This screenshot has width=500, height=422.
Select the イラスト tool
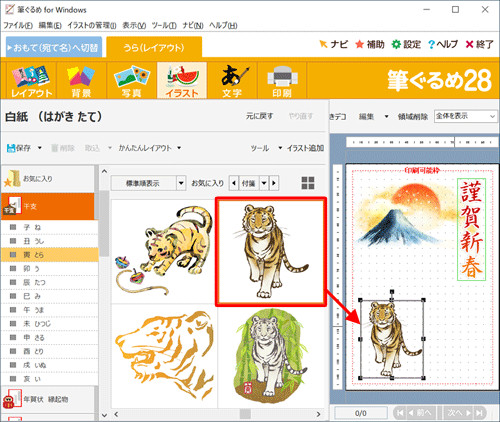click(182, 80)
